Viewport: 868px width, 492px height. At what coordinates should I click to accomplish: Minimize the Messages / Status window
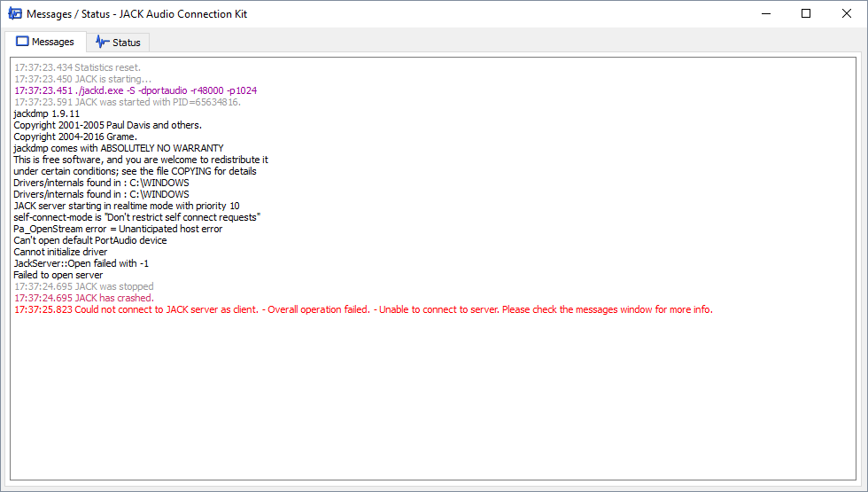[766, 14]
